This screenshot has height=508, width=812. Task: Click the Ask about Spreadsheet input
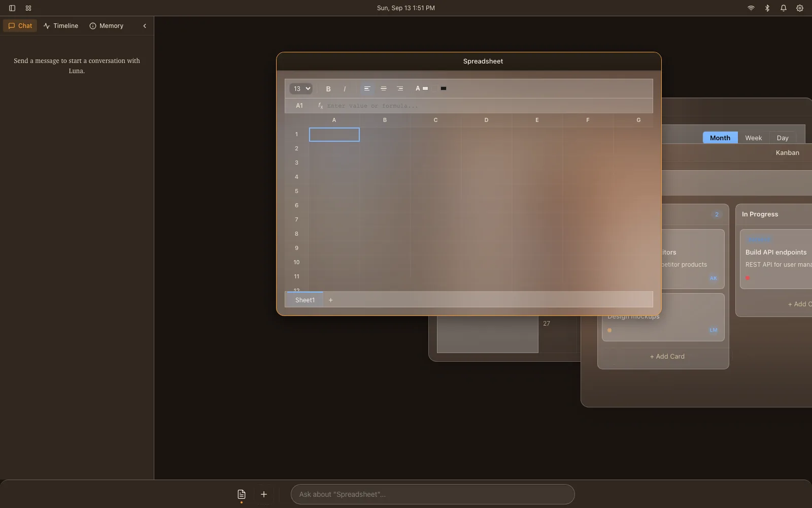click(432, 494)
